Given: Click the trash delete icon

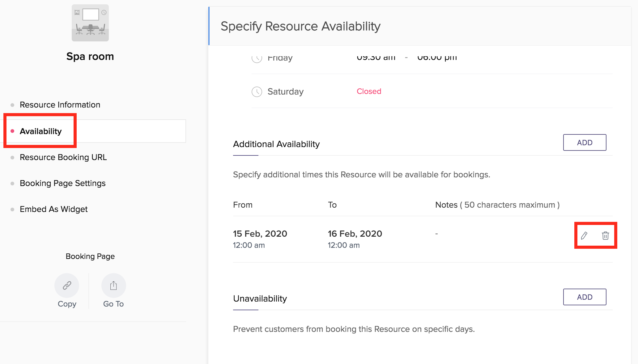Looking at the screenshot, I should pos(605,236).
